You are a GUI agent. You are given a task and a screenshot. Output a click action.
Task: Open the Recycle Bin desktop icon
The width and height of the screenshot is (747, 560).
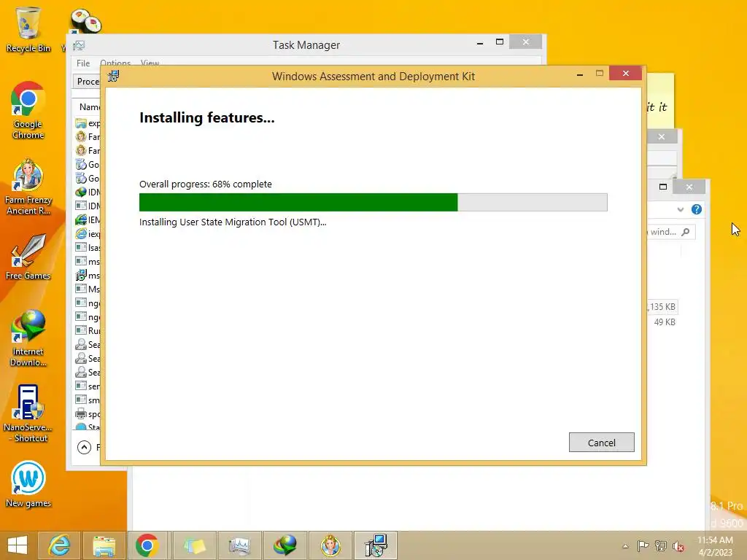[x=28, y=29]
